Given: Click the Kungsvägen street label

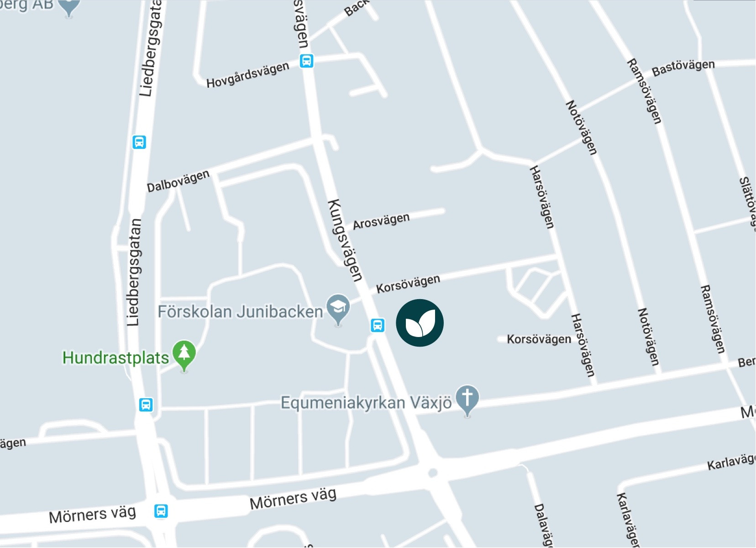Looking at the screenshot, I should (x=346, y=241).
